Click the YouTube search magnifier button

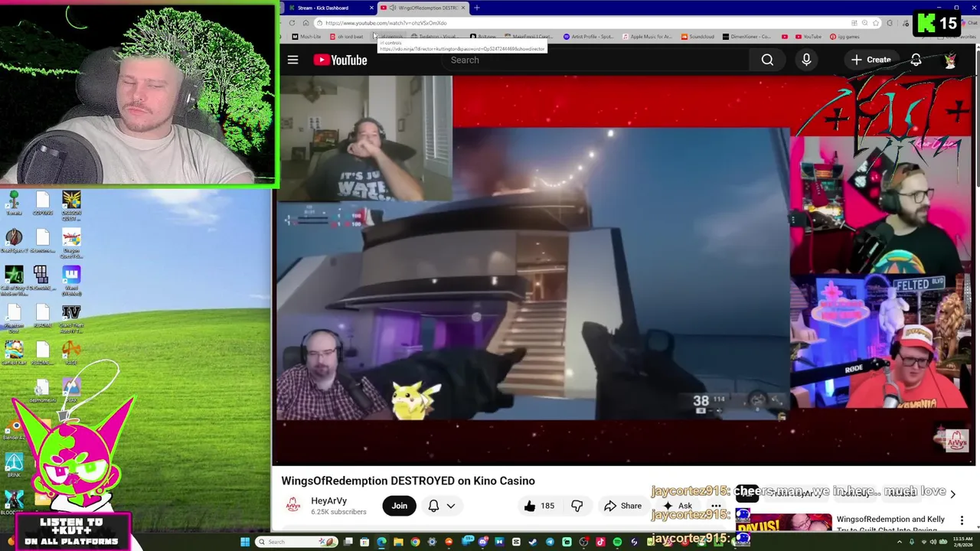pos(767,60)
